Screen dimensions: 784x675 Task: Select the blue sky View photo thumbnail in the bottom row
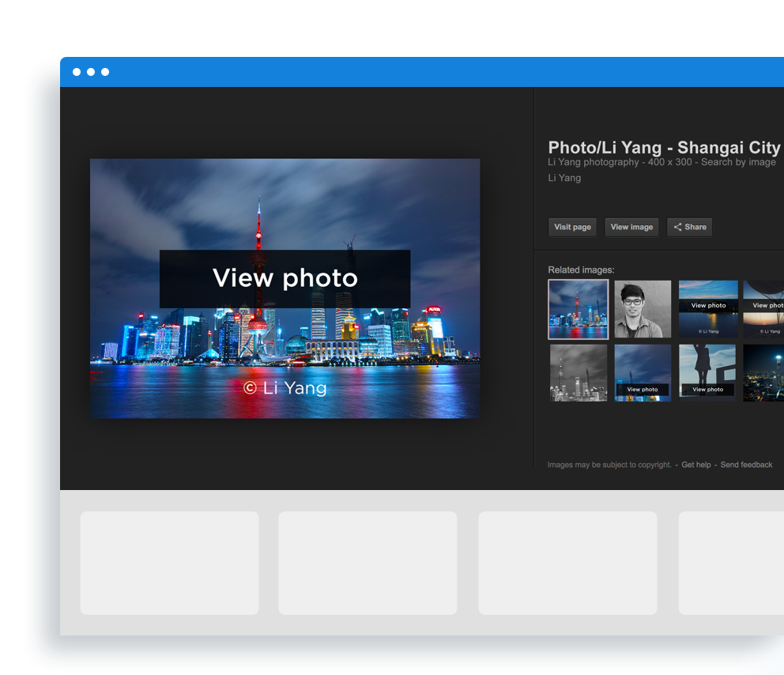(x=643, y=373)
